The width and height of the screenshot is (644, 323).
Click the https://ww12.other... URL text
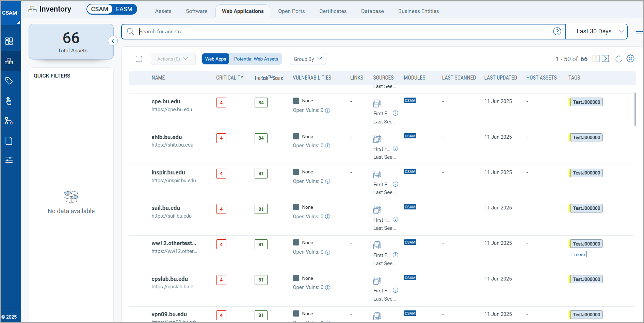point(174,251)
